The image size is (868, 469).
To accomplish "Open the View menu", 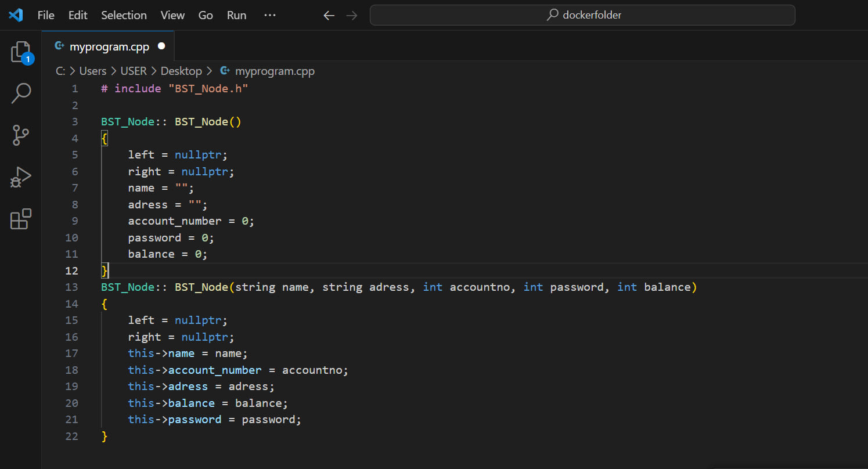I will point(172,15).
